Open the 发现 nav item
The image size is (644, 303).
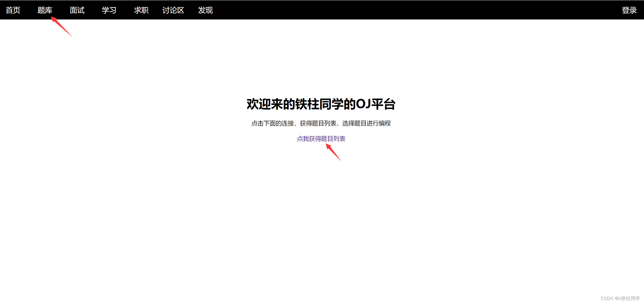[205, 10]
